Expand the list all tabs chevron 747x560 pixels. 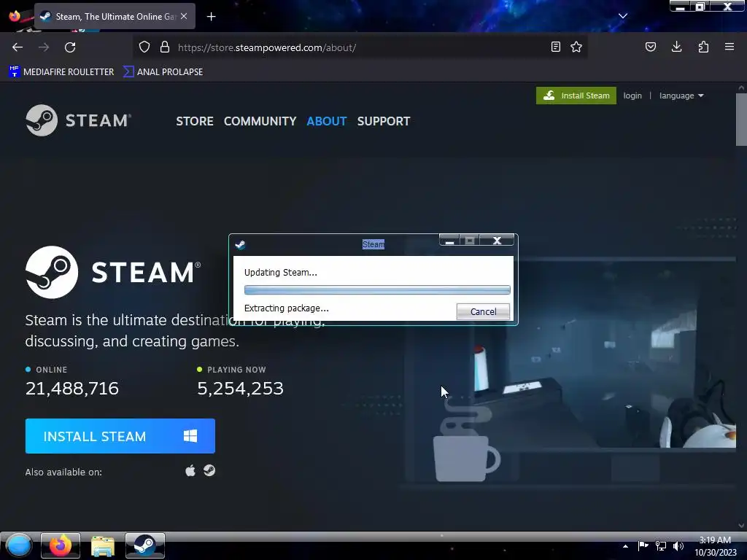623,16
